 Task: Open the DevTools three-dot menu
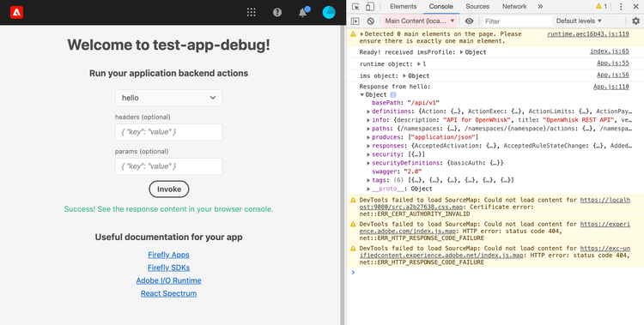[621, 7]
